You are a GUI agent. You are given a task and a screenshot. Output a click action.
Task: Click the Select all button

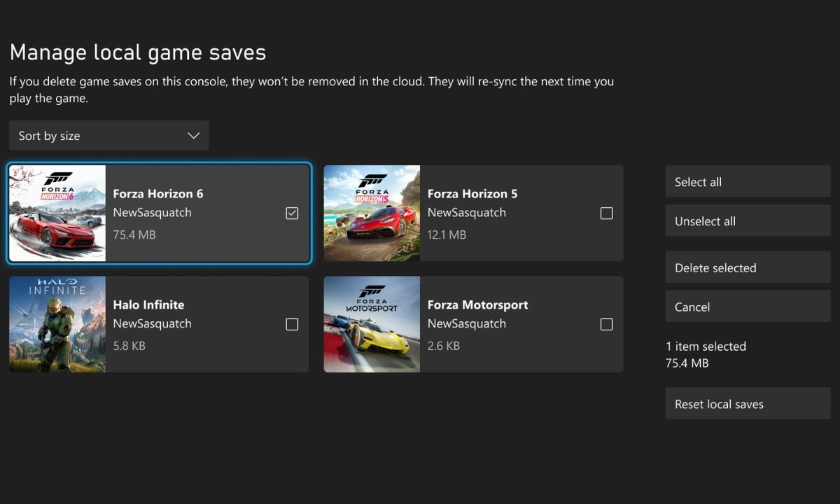[748, 182]
